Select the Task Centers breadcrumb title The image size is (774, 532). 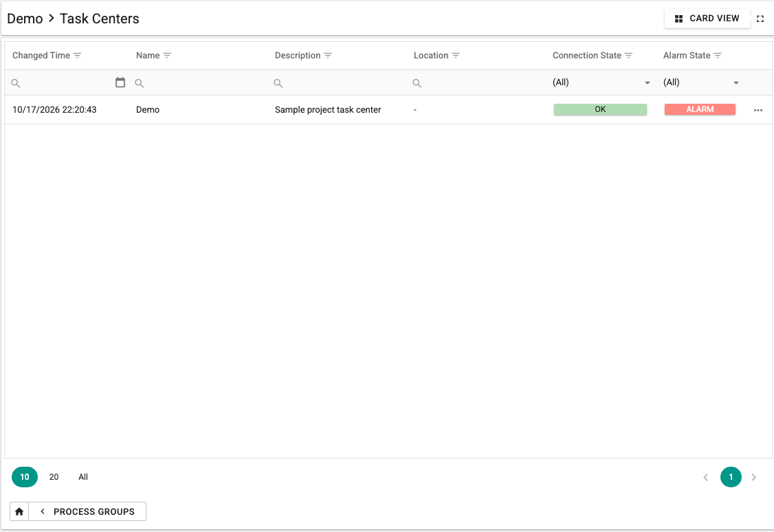(99, 19)
